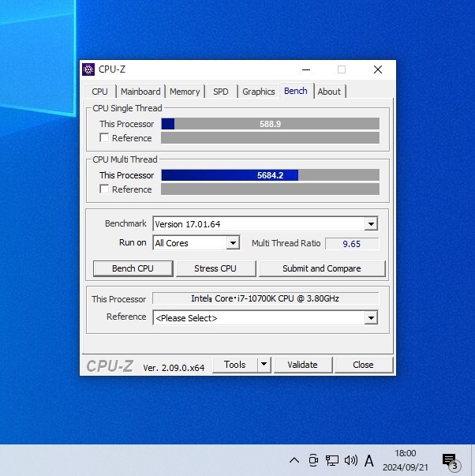Click the Multi Thread Ratio label
The height and width of the screenshot is (476, 475).
(286, 243)
